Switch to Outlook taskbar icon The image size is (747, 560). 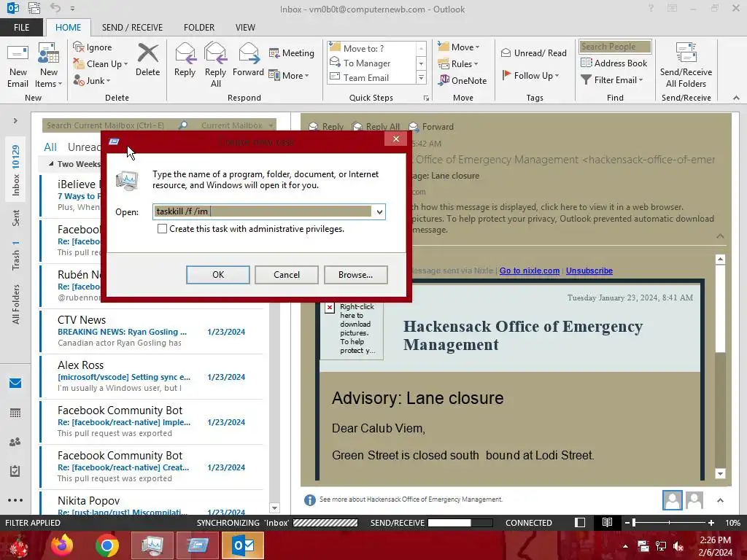click(243, 545)
